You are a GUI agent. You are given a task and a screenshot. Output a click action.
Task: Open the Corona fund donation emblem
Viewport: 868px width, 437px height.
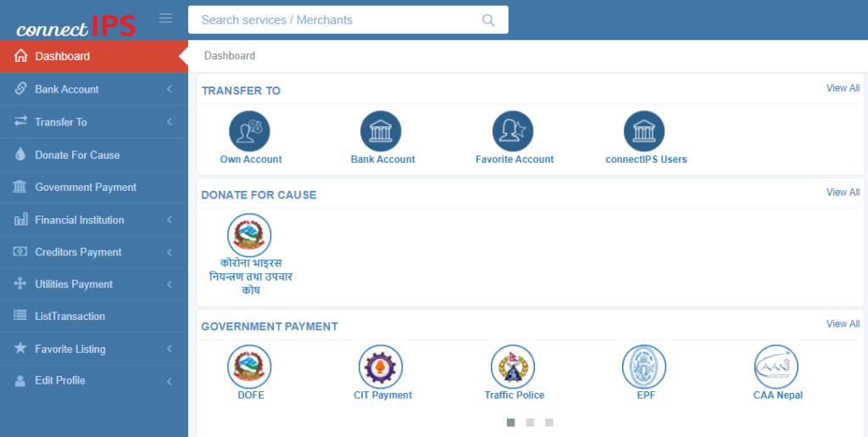(x=250, y=235)
